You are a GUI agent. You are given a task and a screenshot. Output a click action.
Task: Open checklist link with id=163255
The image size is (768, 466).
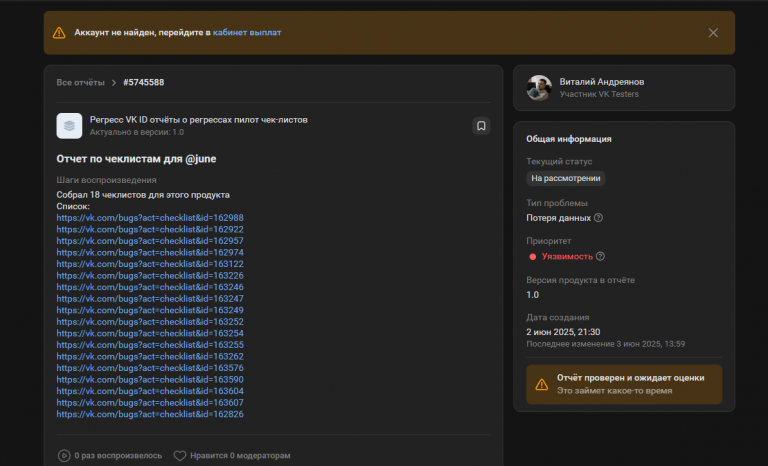(x=150, y=344)
